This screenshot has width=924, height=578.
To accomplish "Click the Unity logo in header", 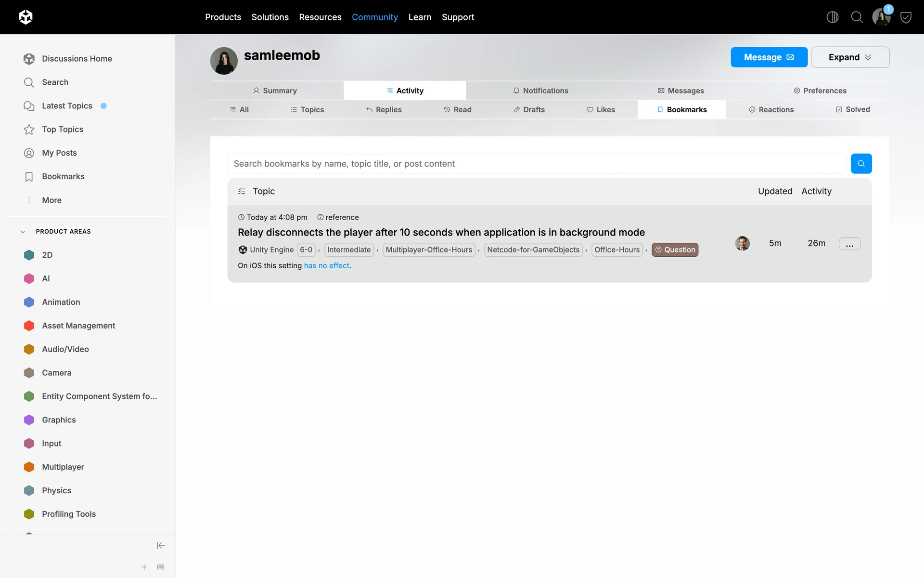I will 26,17.
